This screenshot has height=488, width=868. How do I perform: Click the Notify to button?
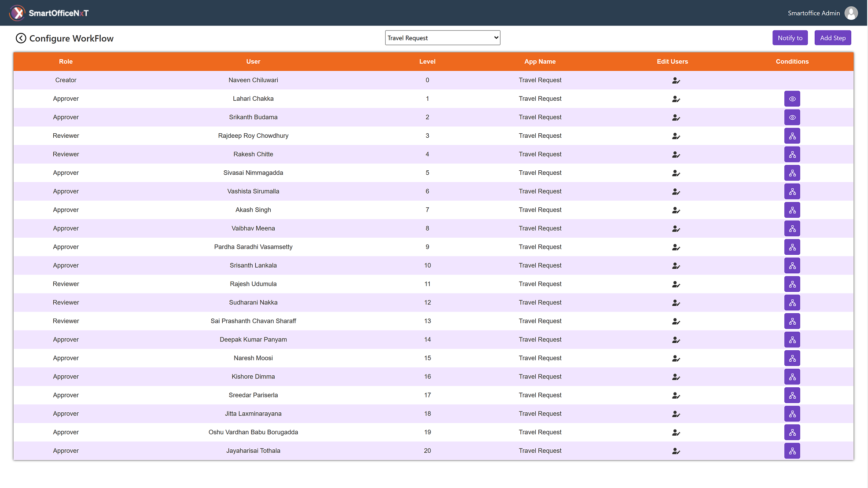pyautogui.click(x=790, y=38)
